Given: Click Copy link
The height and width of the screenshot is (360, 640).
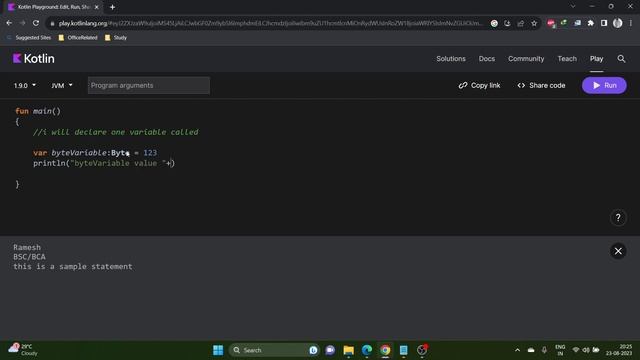Looking at the screenshot, I should click(x=479, y=85).
